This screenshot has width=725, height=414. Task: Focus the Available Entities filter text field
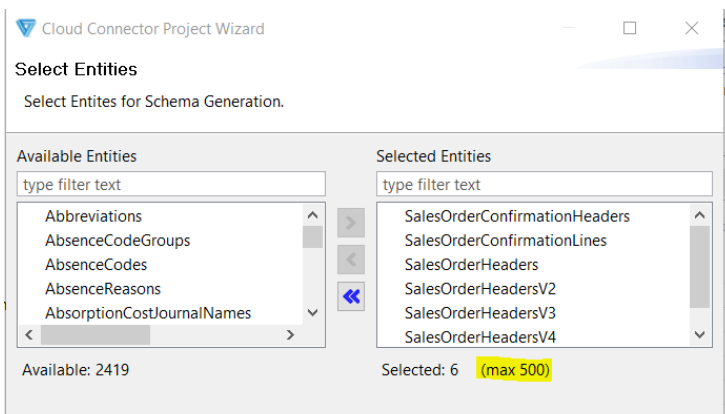click(171, 184)
